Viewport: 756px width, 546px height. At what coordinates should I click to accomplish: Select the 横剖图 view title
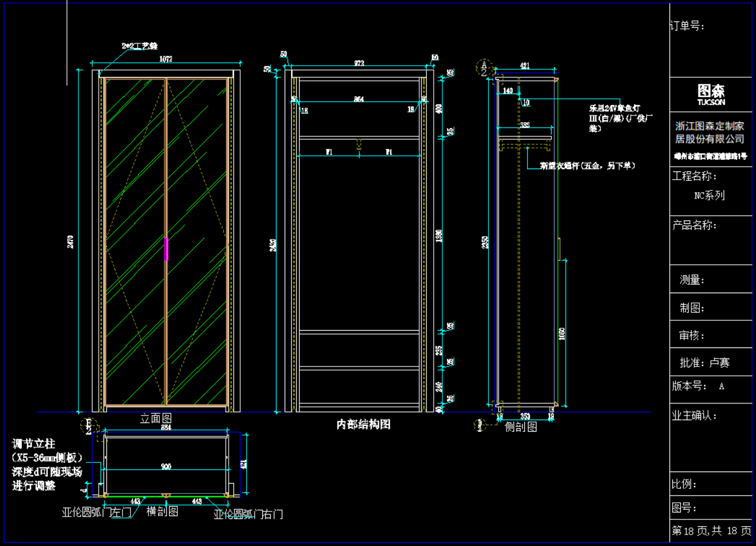pyautogui.click(x=162, y=511)
